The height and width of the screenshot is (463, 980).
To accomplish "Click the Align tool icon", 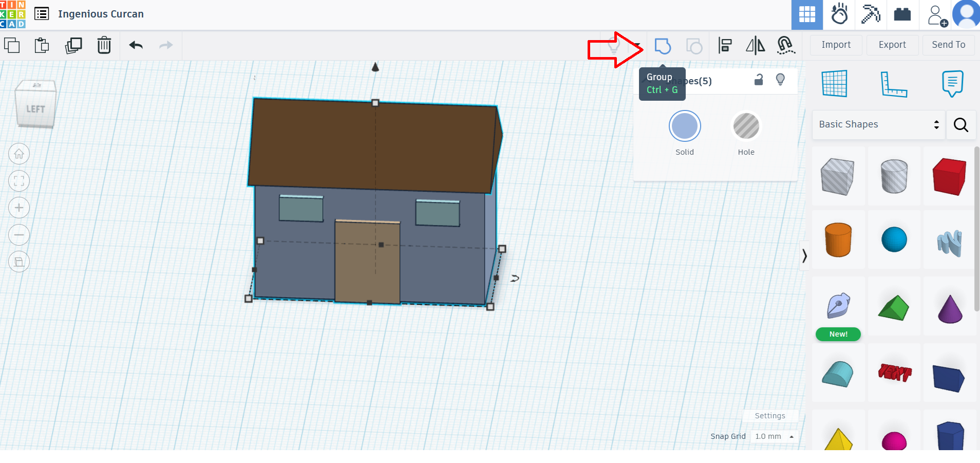I will tap(725, 46).
